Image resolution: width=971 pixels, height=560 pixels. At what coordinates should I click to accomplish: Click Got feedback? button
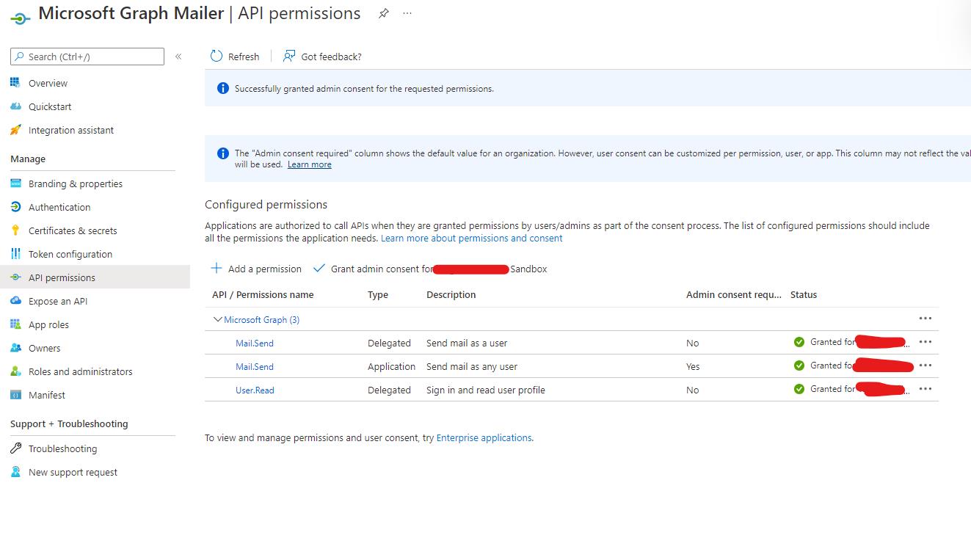[x=322, y=57]
